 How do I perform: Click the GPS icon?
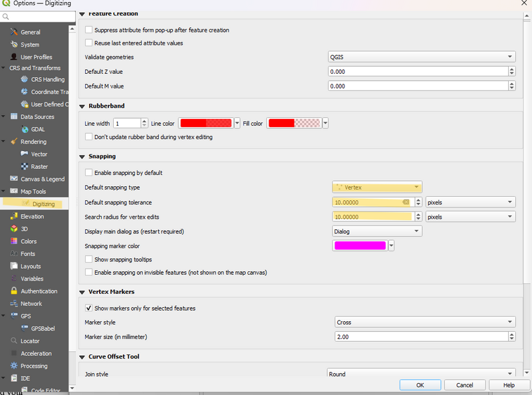point(14,316)
